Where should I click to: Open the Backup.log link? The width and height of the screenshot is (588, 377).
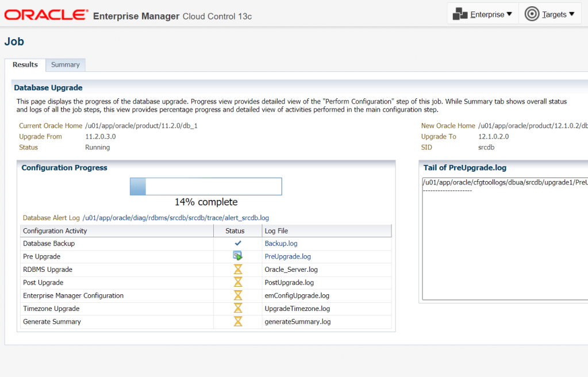click(281, 244)
